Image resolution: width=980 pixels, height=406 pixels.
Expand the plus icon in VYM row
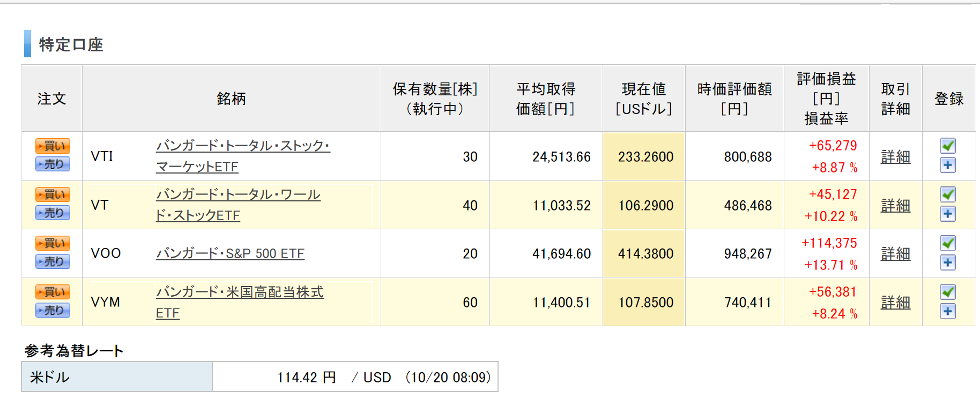point(948,311)
